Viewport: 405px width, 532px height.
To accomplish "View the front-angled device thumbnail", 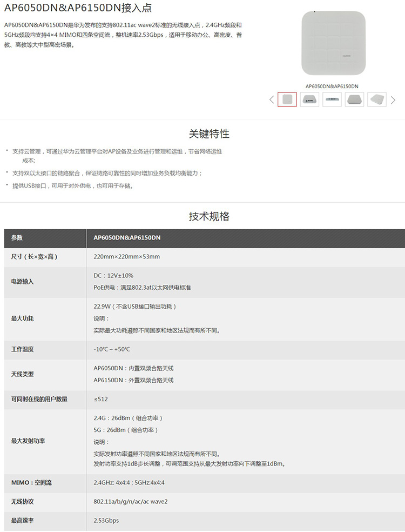I will coord(354,99).
